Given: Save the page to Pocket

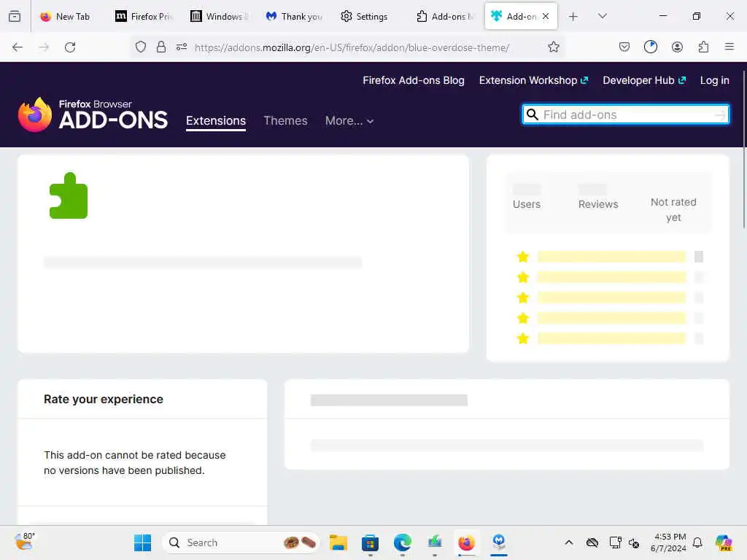Looking at the screenshot, I should tap(624, 47).
